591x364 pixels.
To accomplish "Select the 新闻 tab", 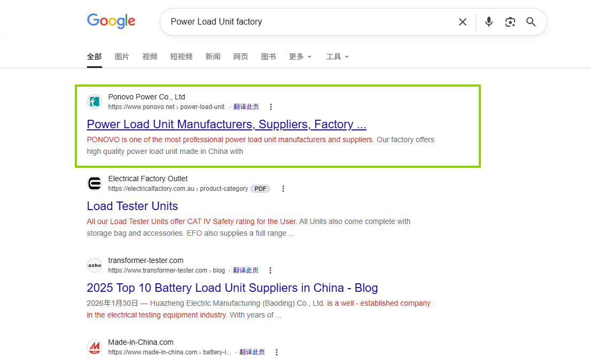I will coord(213,57).
